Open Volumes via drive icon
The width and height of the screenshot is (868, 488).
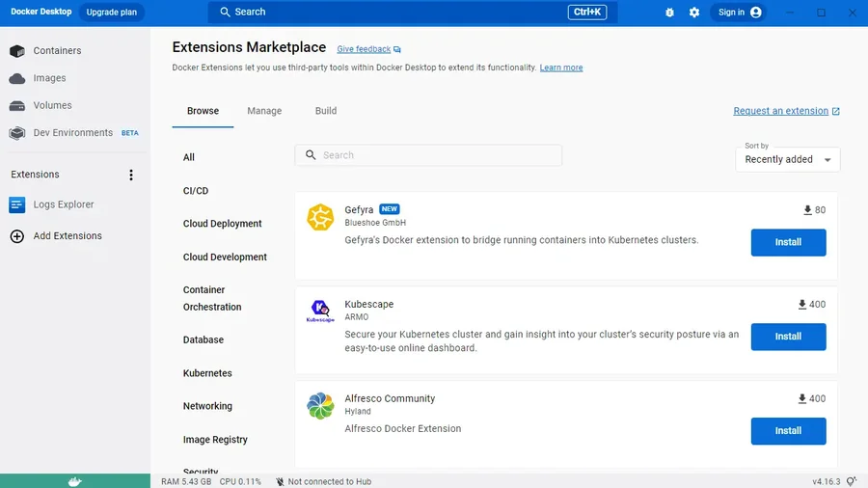(x=17, y=106)
